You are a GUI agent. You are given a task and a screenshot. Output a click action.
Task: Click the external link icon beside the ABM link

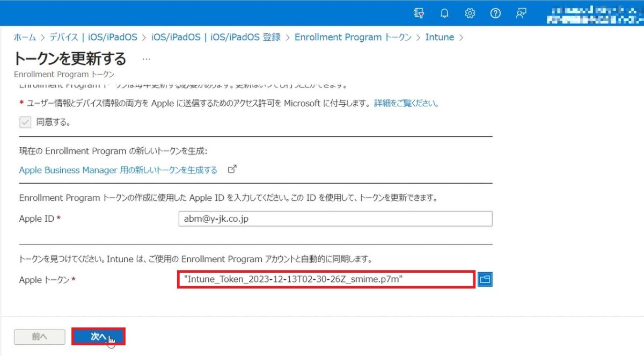tap(232, 168)
